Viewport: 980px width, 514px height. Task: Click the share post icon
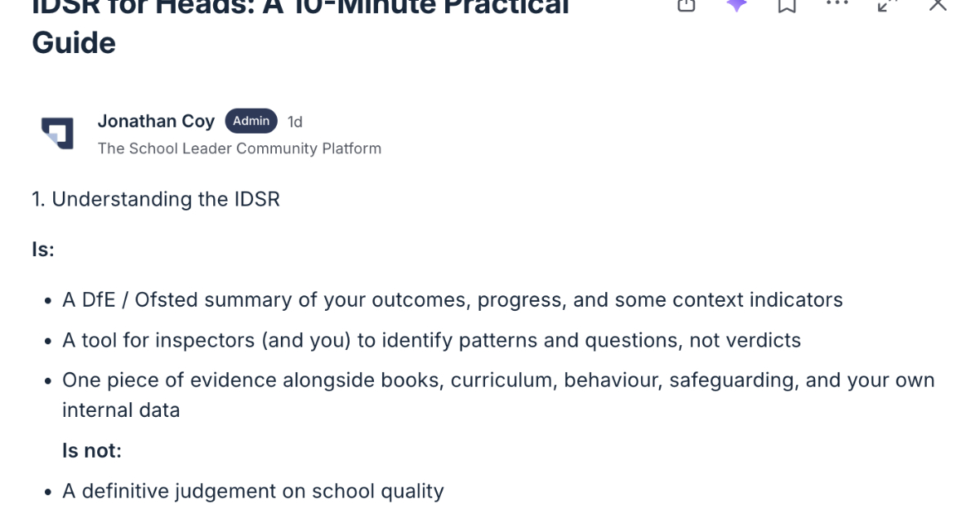click(687, 5)
